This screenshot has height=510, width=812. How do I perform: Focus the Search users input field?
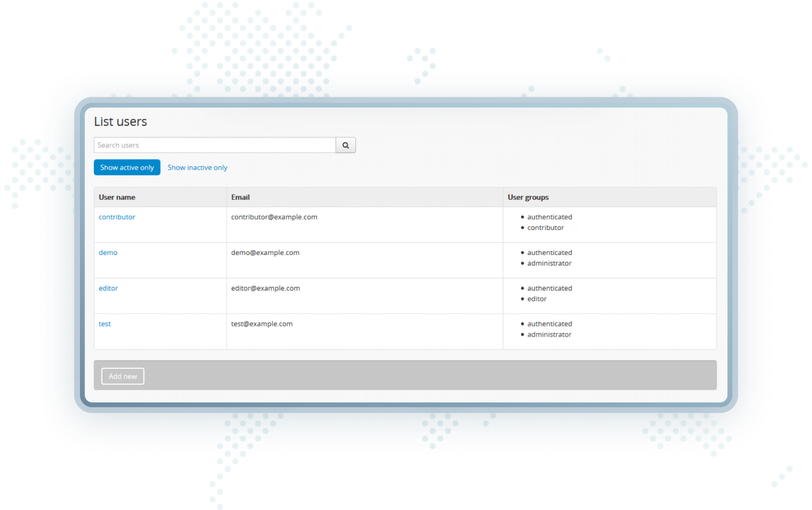[x=215, y=145]
